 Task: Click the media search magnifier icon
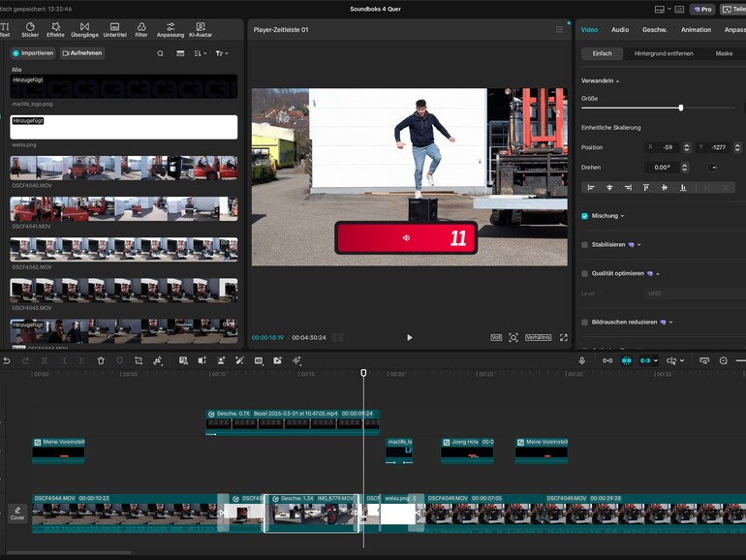(x=160, y=53)
